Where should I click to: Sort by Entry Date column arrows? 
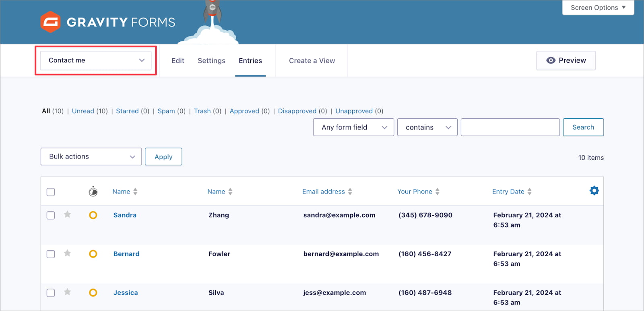(x=530, y=192)
